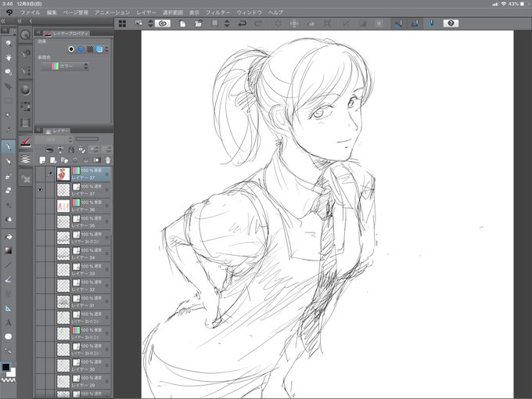Adjust the layer opacity slider
Viewport: 532px width, 399px height.
coord(87,139)
